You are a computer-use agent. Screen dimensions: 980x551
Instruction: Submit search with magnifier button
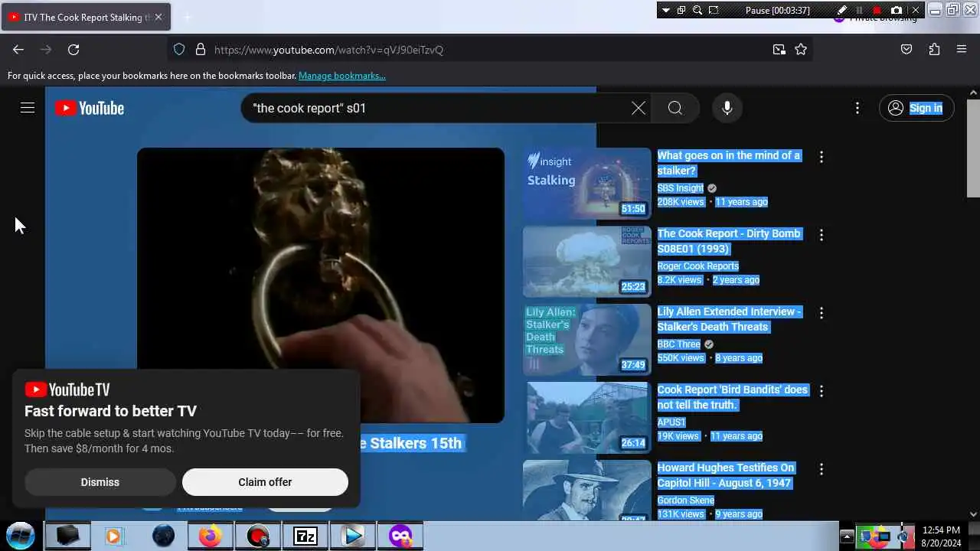[675, 108]
